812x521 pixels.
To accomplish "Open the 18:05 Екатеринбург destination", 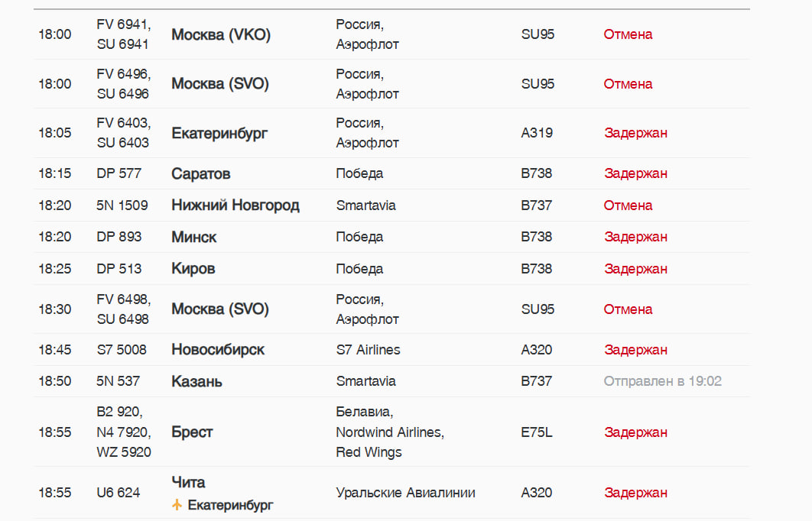I will [219, 133].
